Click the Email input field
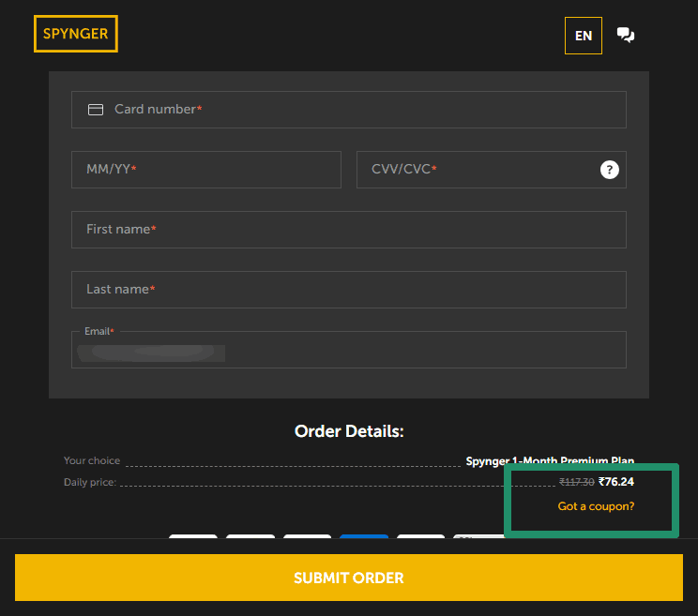This screenshot has width=698, height=616. pyautogui.click(x=349, y=350)
